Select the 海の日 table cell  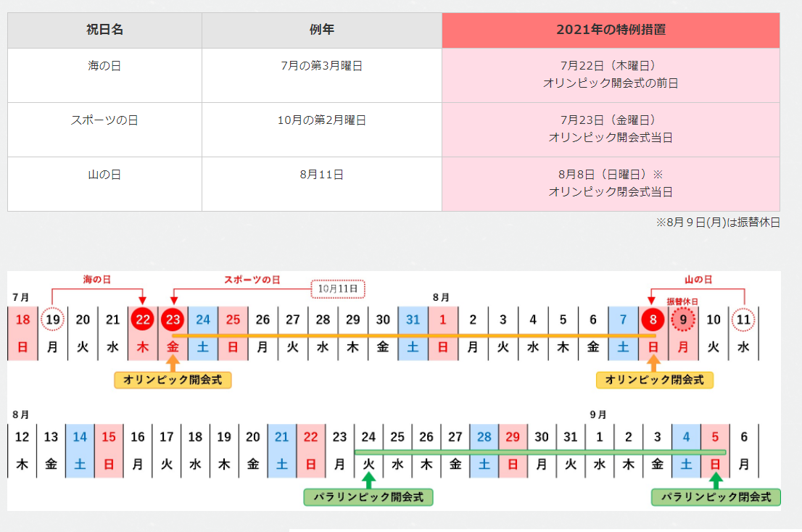click(x=104, y=75)
